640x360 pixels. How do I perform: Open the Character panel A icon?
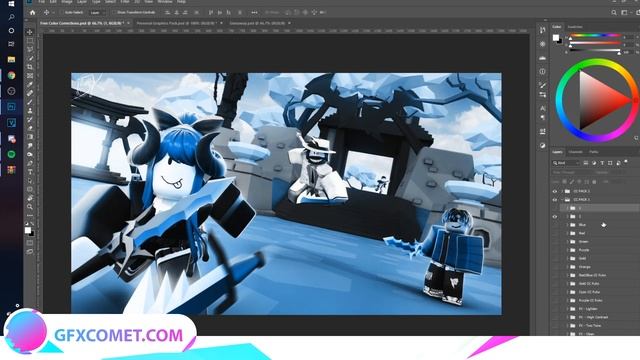click(x=542, y=108)
